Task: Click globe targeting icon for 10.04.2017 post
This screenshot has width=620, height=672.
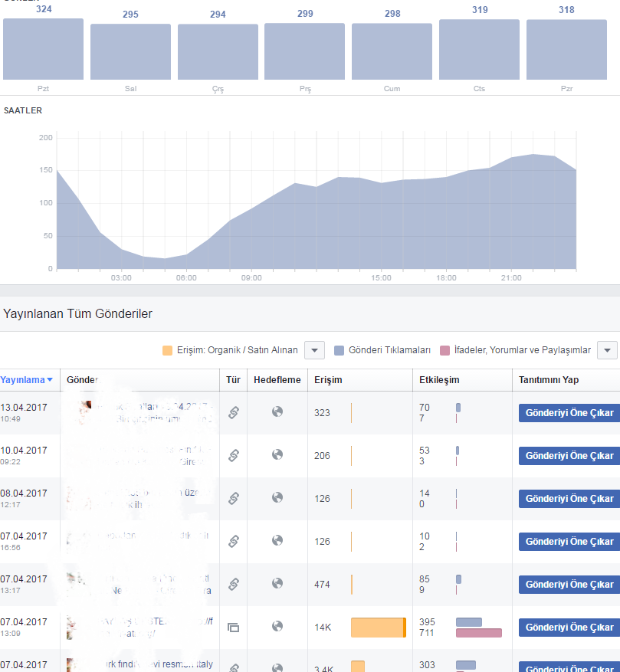Action: (x=277, y=454)
